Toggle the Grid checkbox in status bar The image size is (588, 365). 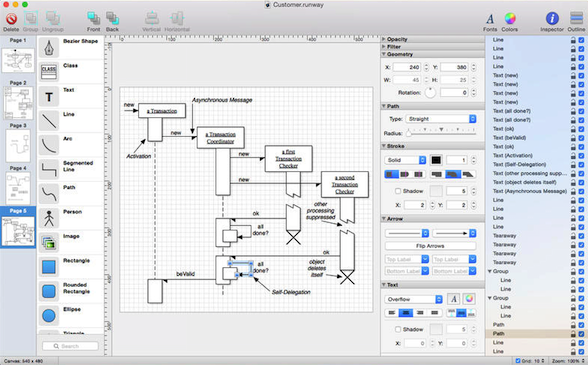(x=518, y=361)
